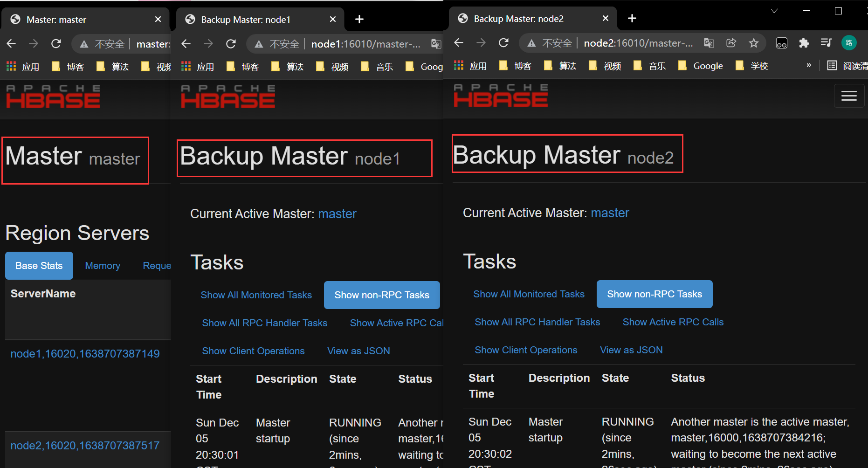Follow the active master link in node1 window

click(x=338, y=214)
